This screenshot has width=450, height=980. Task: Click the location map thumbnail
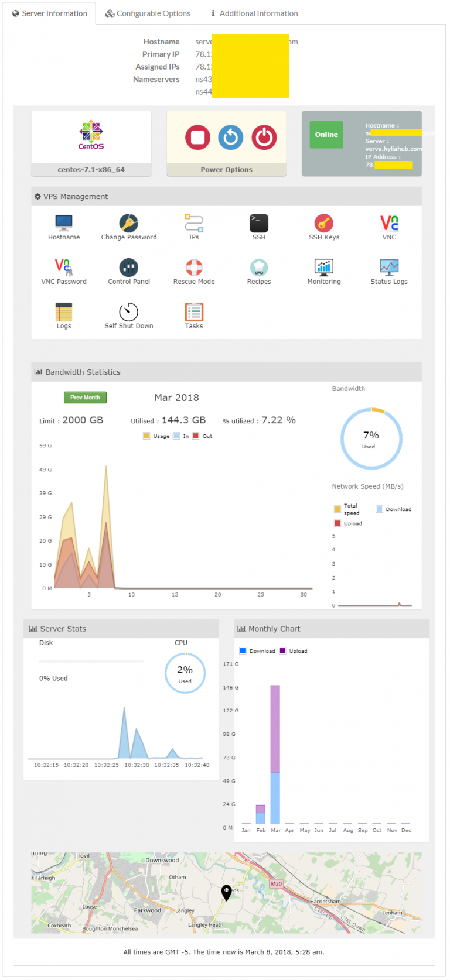(x=226, y=892)
